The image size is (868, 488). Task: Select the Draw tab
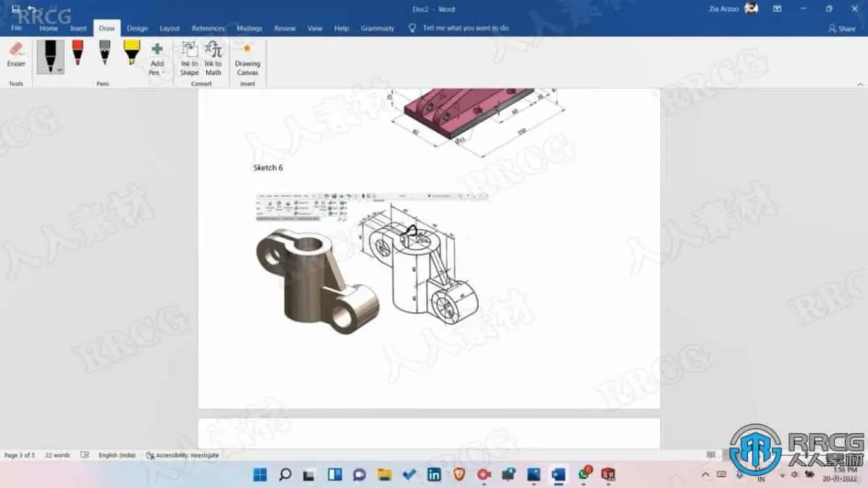click(107, 28)
